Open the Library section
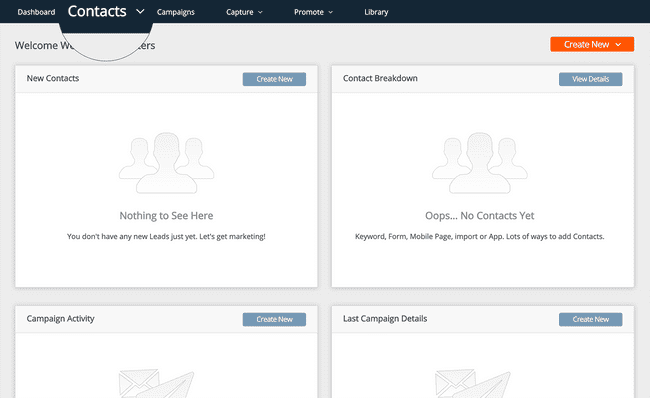Screen dimensions: 650x398 376,12
